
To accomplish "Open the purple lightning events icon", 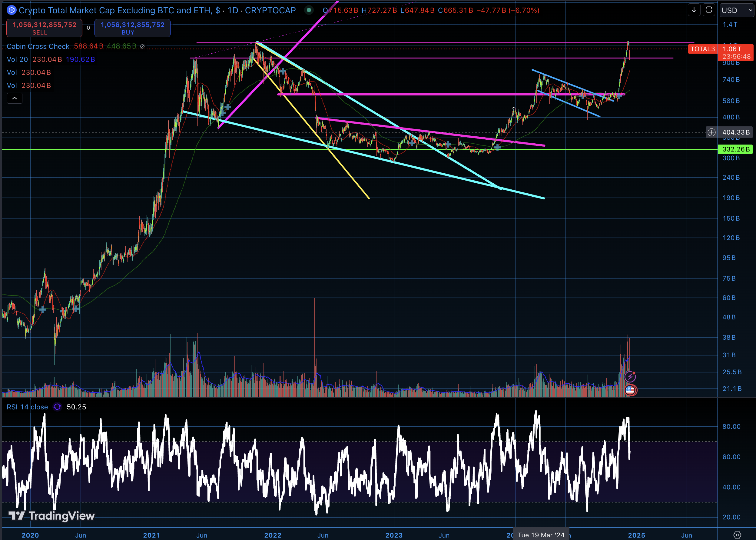I will [x=630, y=377].
